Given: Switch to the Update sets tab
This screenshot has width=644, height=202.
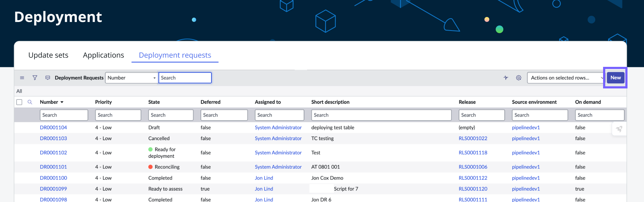Looking at the screenshot, I should pos(48,55).
